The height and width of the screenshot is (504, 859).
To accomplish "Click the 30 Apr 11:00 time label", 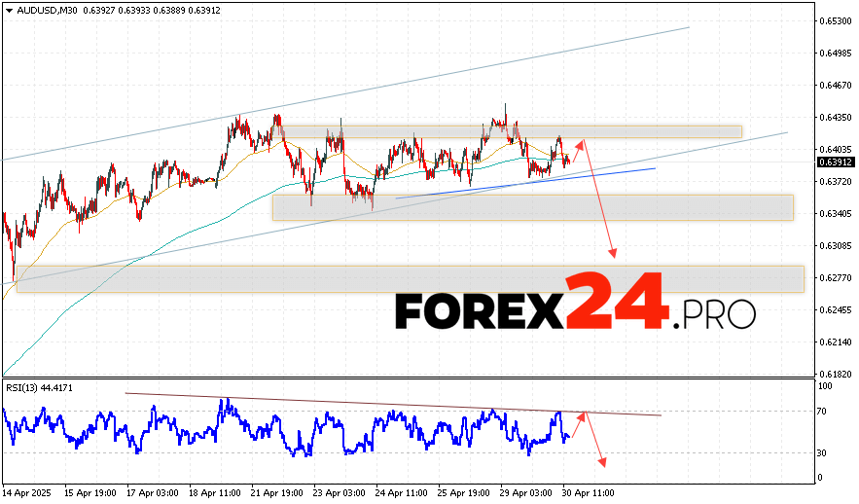I will [x=589, y=493].
